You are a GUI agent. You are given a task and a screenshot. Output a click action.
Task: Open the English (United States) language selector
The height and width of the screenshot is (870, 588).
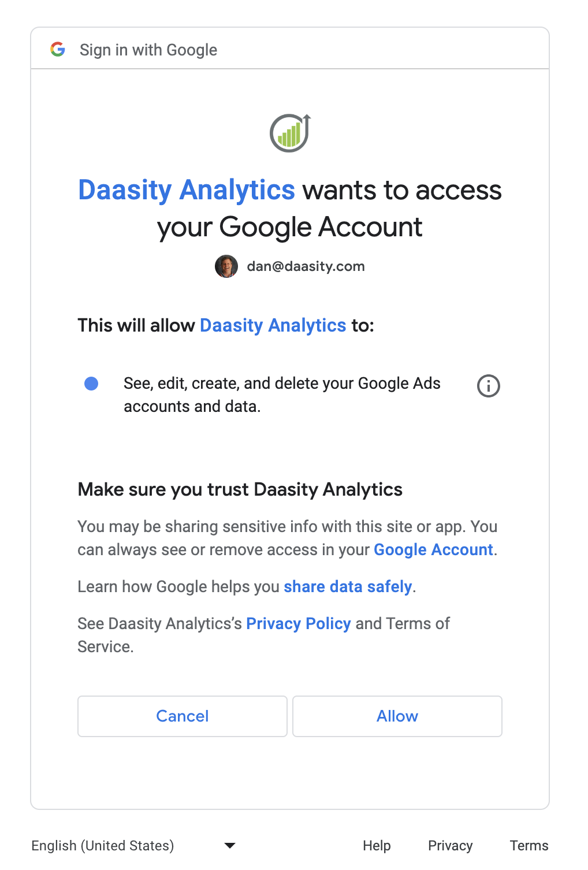[x=103, y=846]
